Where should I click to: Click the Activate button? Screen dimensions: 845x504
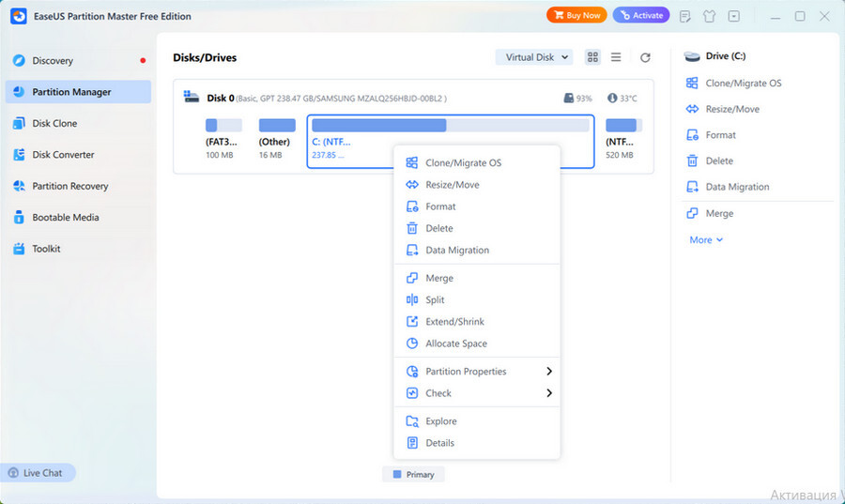(641, 15)
